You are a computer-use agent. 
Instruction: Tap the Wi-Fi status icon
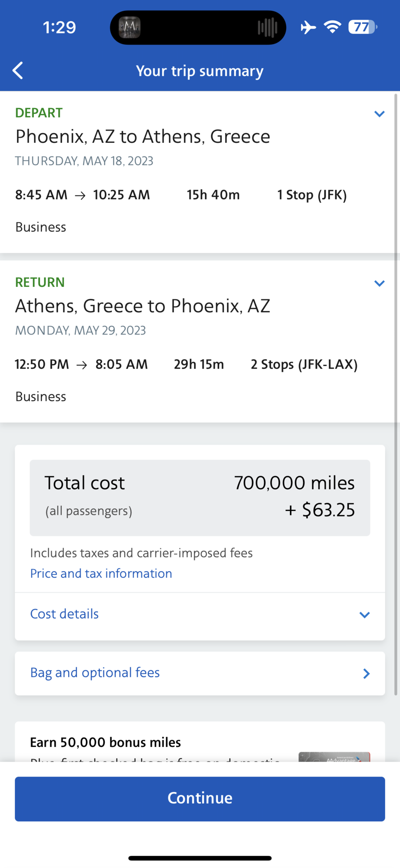tap(332, 27)
